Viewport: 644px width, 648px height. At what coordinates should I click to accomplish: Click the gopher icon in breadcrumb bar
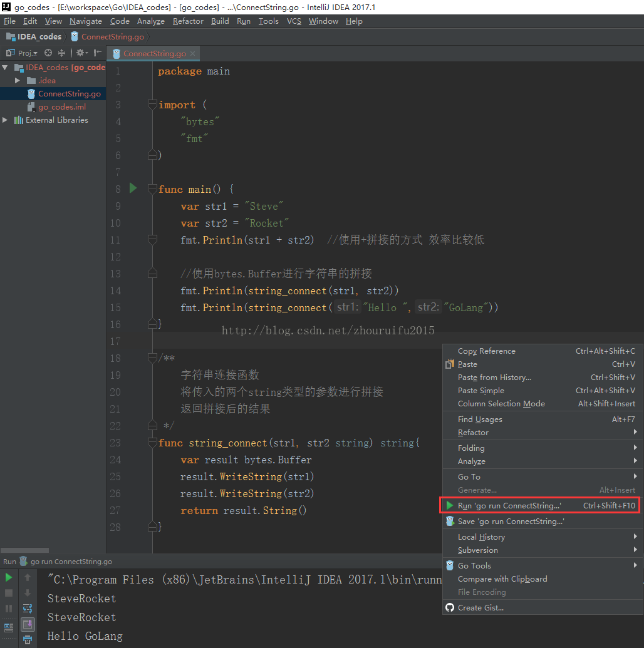(75, 36)
